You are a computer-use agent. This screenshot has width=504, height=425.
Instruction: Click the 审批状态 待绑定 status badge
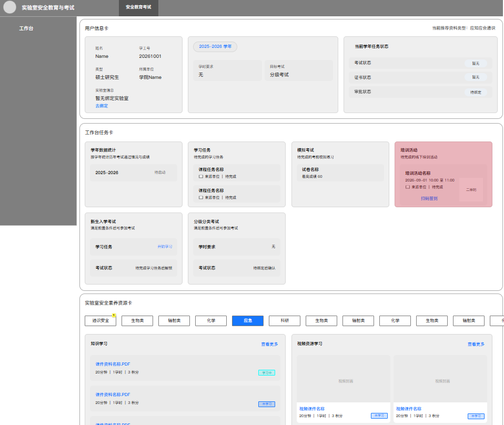476,92
